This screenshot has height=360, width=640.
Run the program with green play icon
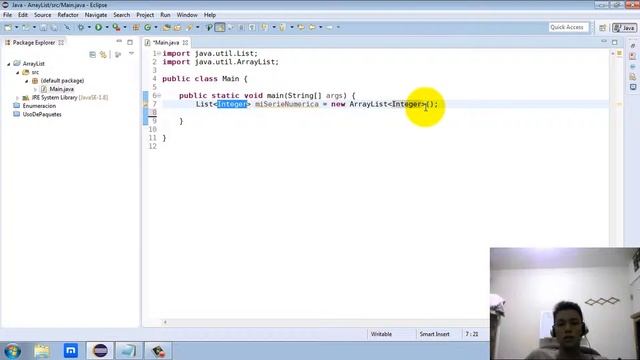[98, 27]
